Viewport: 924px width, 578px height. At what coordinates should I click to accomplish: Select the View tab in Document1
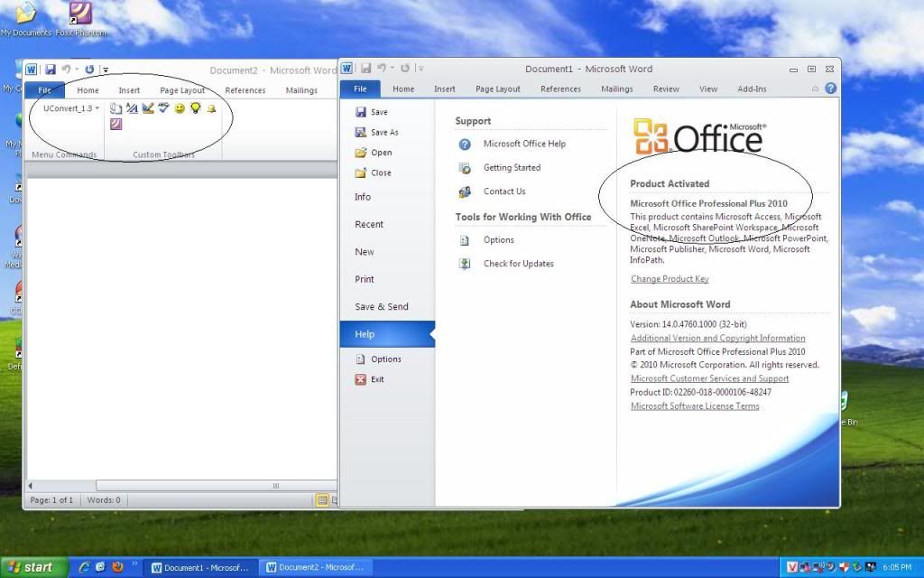click(x=708, y=89)
